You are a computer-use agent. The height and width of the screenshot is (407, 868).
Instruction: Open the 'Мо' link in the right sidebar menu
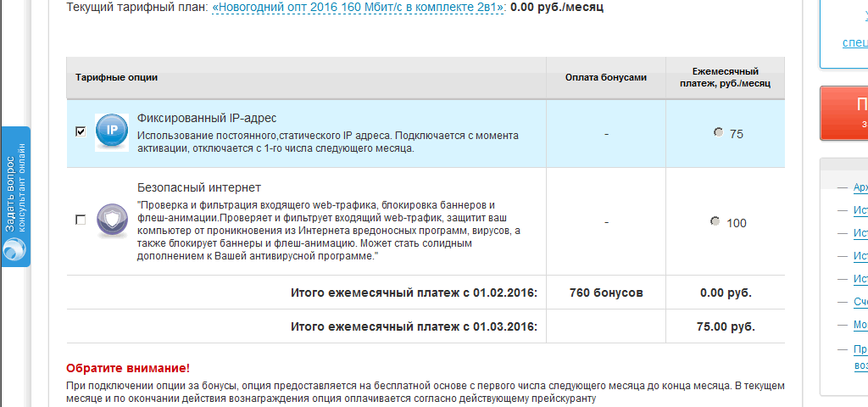click(860, 325)
